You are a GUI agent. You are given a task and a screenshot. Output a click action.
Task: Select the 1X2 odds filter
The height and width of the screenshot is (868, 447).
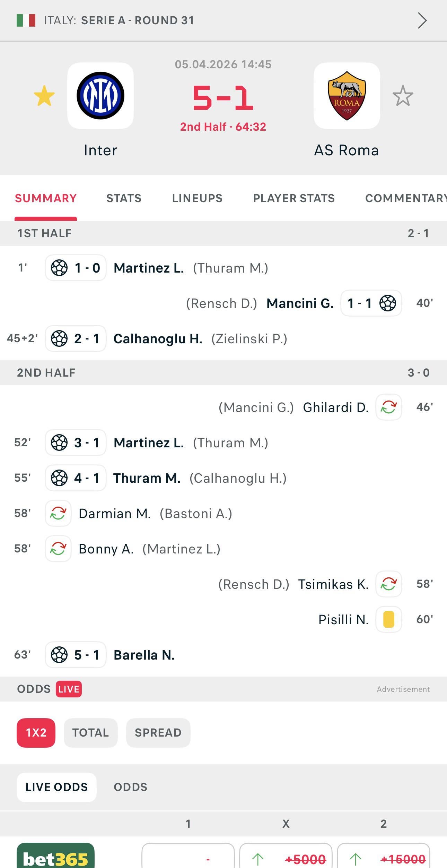pyautogui.click(x=36, y=732)
